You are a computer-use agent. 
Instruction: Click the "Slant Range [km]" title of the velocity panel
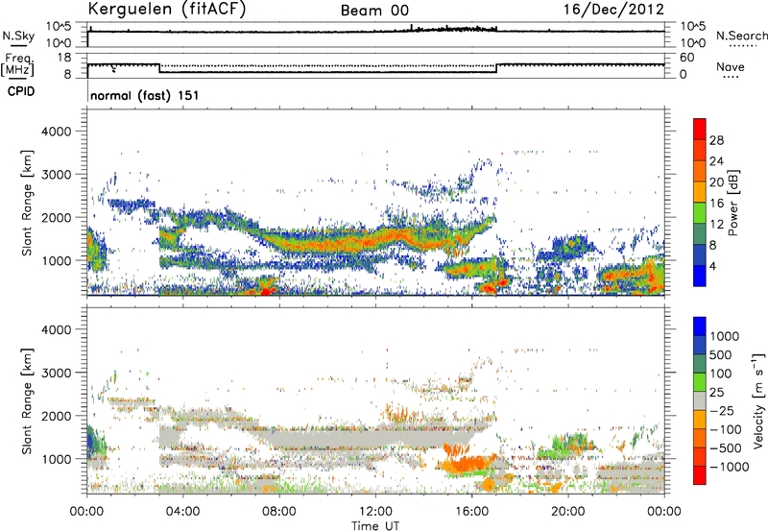[27, 400]
